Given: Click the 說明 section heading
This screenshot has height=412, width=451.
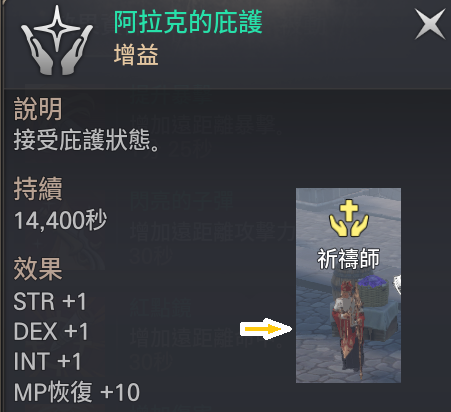Looking at the screenshot, I should (x=38, y=109).
